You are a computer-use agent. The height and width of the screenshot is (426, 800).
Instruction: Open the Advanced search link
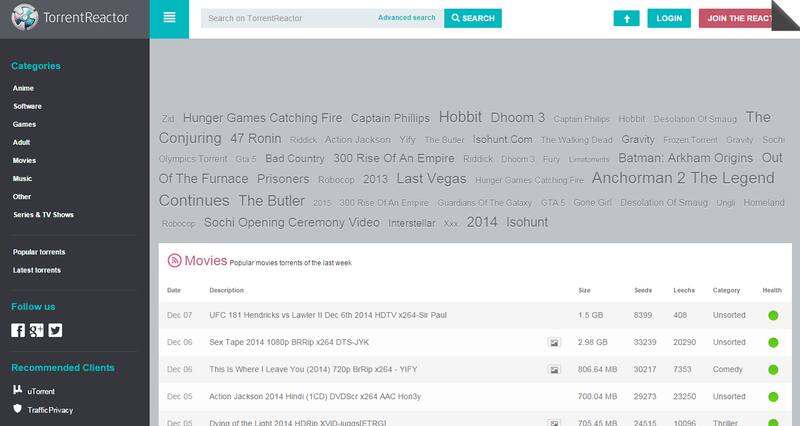click(406, 18)
